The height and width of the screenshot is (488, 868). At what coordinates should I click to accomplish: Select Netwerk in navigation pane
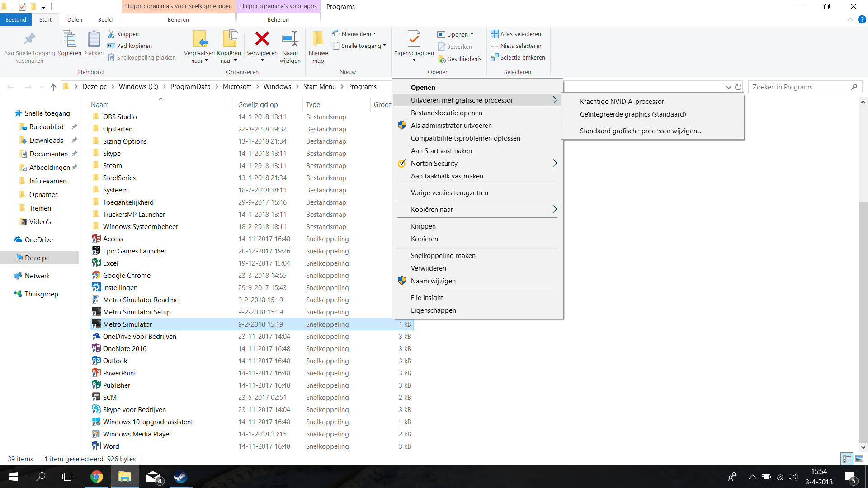(x=37, y=276)
